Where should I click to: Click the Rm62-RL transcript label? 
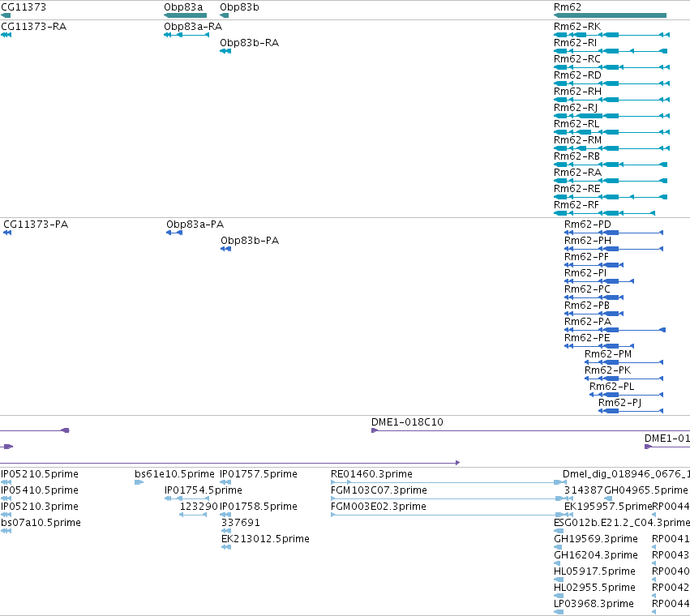(576, 124)
